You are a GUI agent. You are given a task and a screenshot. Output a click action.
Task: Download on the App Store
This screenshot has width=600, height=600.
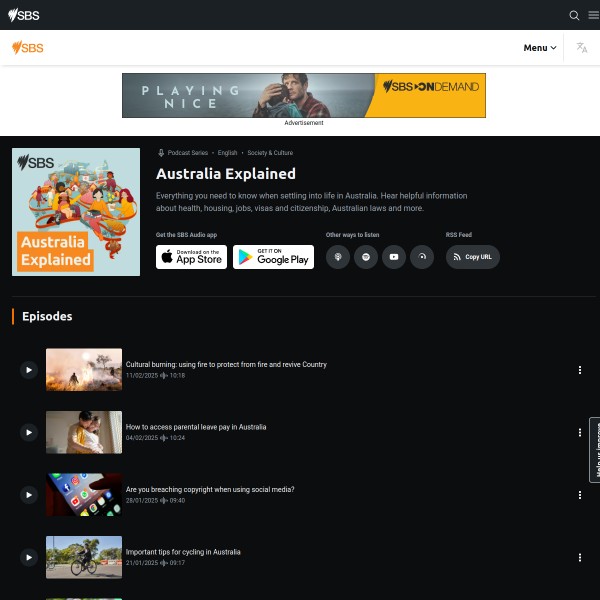tap(191, 257)
